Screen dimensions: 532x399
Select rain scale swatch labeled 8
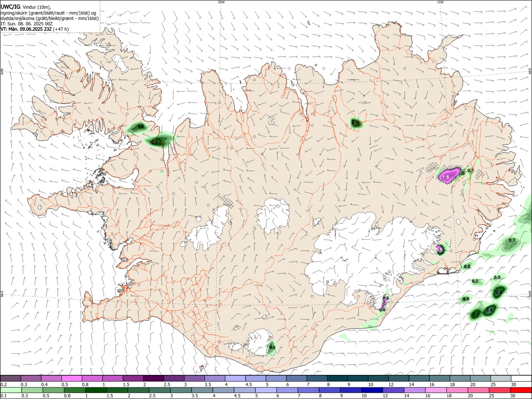[x=330, y=390]
